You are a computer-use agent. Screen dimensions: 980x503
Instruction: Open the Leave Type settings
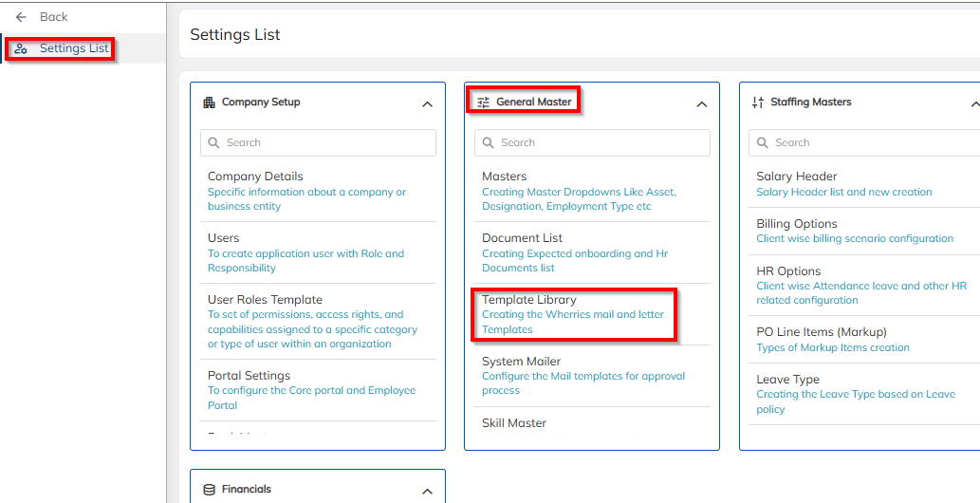tap(787, 380)
